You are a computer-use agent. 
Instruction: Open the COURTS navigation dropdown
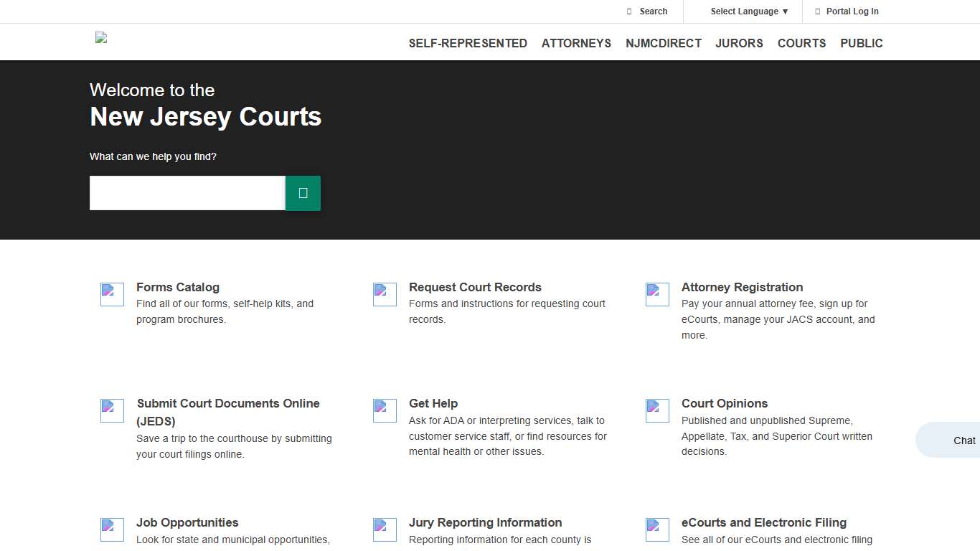801,43
